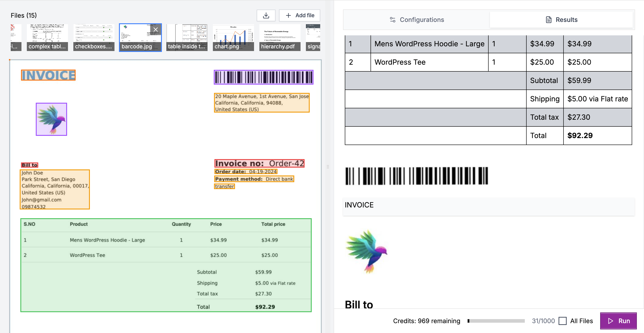
Task: Click the Add file button
Action: [299, 15]
